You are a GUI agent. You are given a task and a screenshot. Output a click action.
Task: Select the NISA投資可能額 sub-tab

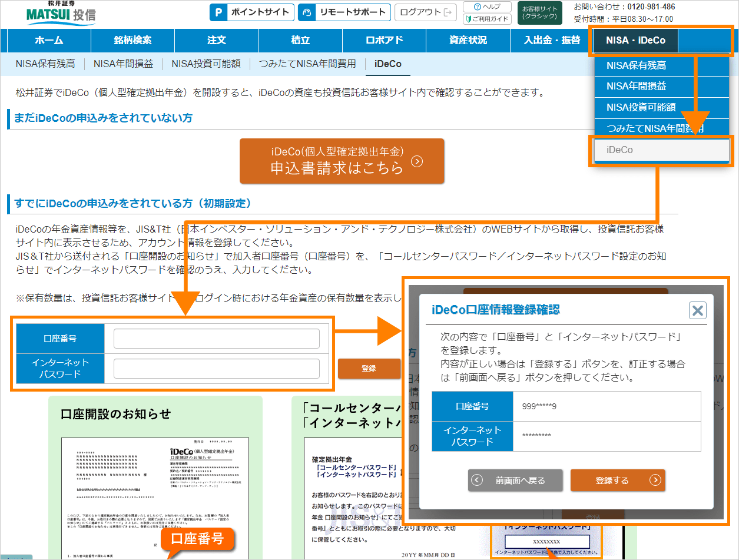coord(206,64)
